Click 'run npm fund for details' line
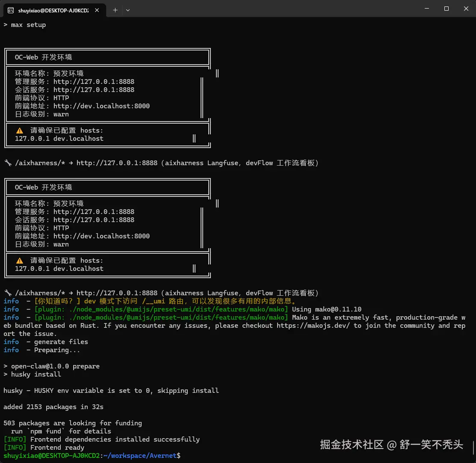This screenshot has height=463, width=476. coord(61,431)
